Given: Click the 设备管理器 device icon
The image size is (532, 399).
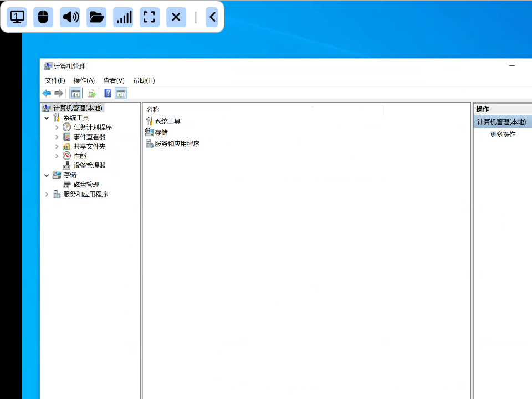Looking at the screenshot, I should coord(66,165).
